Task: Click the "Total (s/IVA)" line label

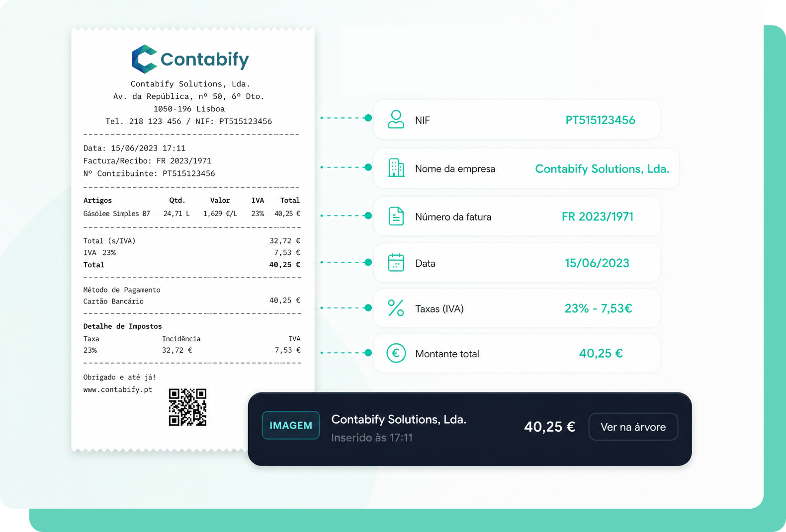Action: 109,241
